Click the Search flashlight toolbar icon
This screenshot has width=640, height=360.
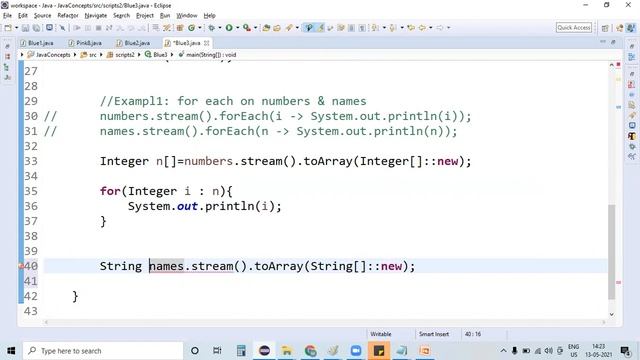pyautogui.click(x=289, y=28)
